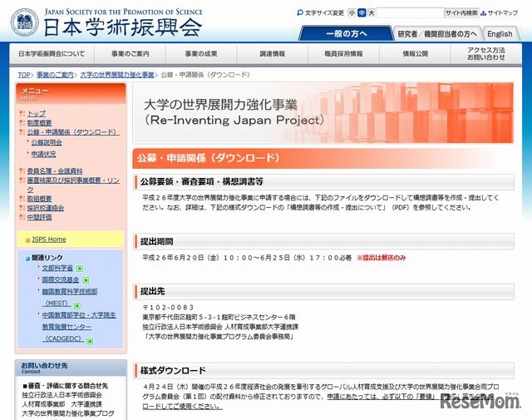Image resolution: width=532 pixels, height=420 pixels.
Task: Click the sitemap icon beside サイトマップ
Action: click(x=484, y=13)
